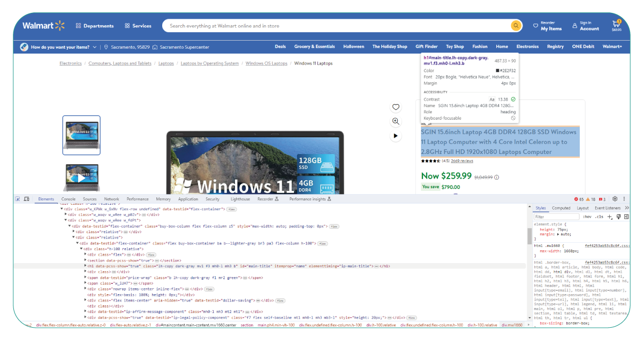This screenshot has height=339, width=644.
Task: Select the second thumbnail with play overlay
Action: pyautogui.click(x=81, y=178)
